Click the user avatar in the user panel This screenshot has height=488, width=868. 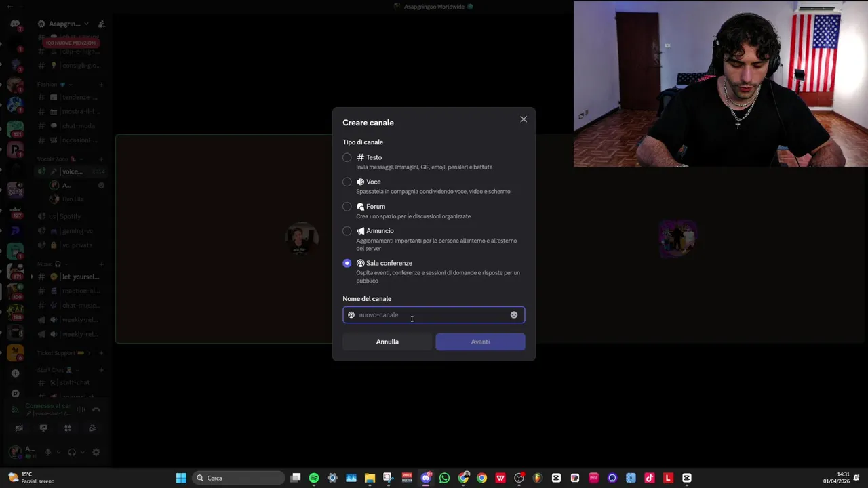15,452
